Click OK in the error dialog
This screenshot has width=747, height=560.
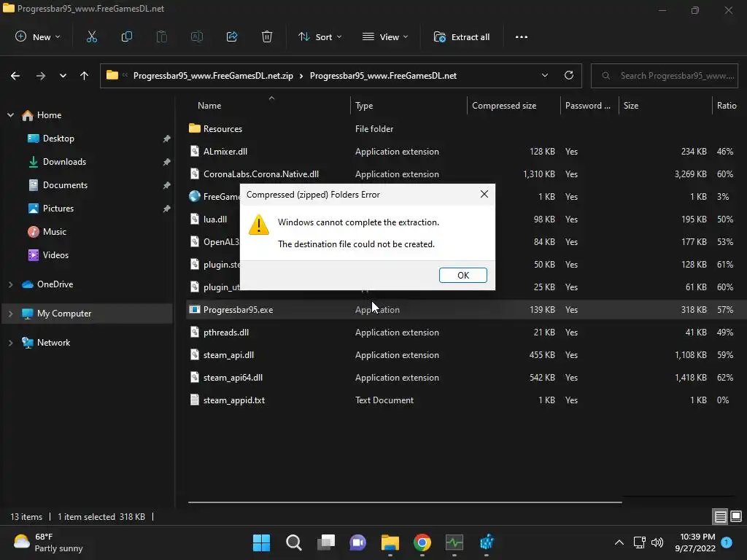(x=463, y=275)
